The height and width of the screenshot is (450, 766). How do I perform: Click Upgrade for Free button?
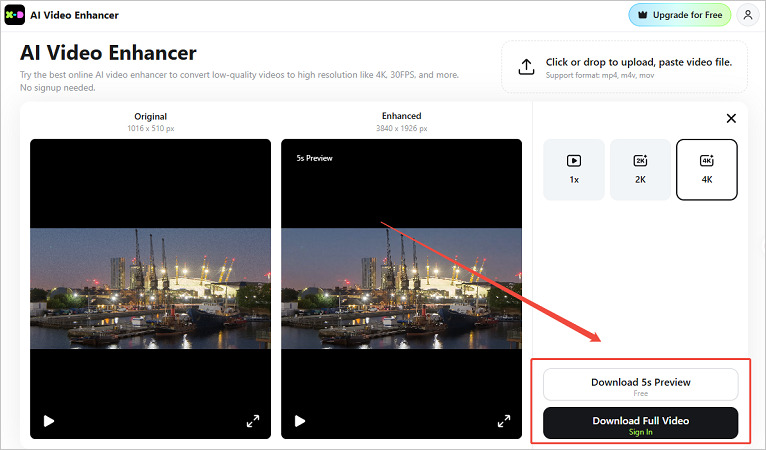point(680,15)
